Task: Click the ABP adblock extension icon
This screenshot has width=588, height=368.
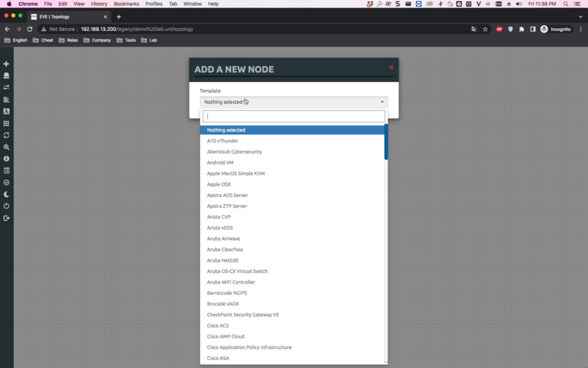Action: (x=499, y=29)
